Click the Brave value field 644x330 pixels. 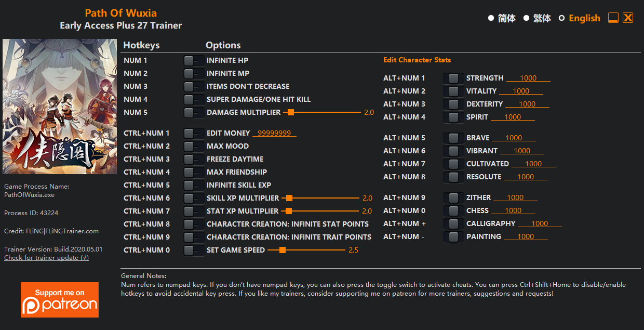click(514, 138)
